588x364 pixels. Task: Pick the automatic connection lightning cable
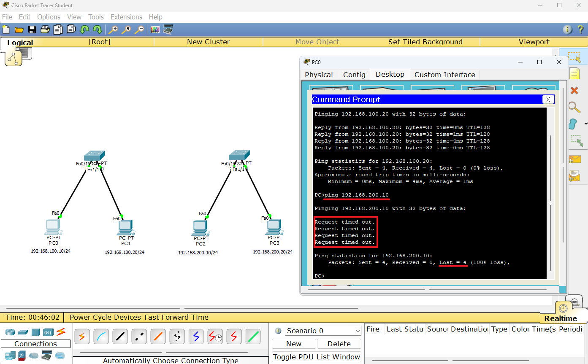click(82, 337)
